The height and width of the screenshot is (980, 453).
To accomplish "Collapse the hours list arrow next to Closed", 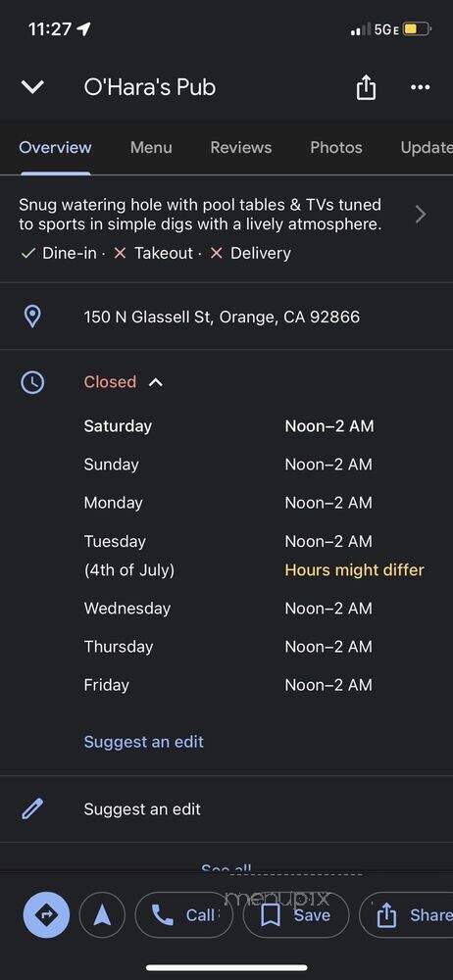I will pos(156,382).
